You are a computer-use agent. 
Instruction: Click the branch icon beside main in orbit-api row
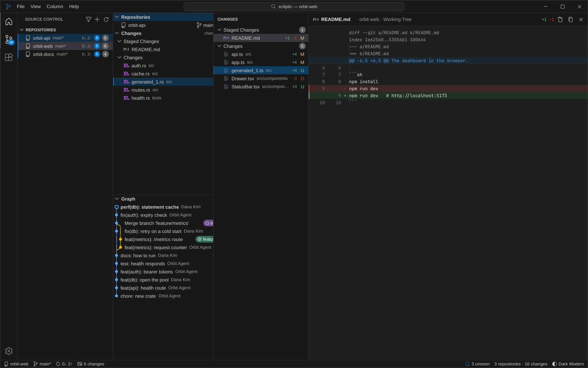point(199,25)
